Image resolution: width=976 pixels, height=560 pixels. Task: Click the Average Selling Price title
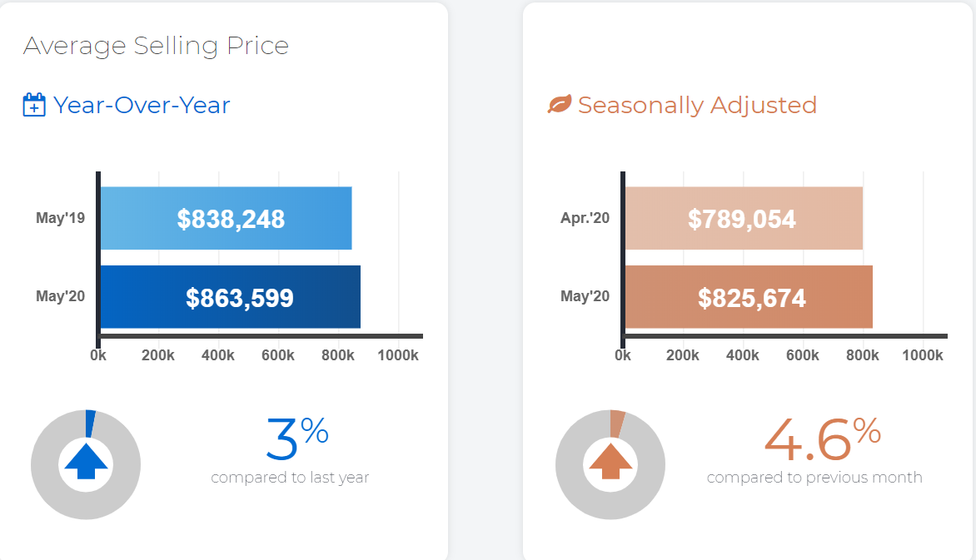(157, 46)
